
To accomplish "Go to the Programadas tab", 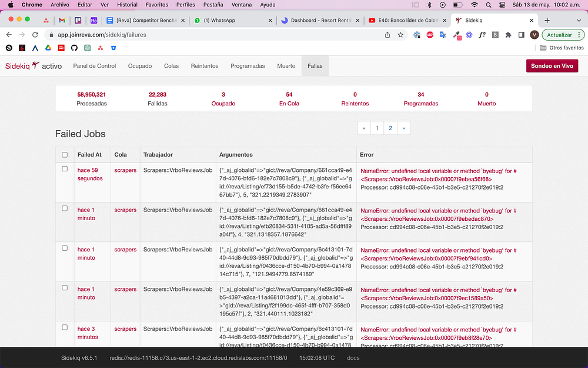I will pos(248,66).
